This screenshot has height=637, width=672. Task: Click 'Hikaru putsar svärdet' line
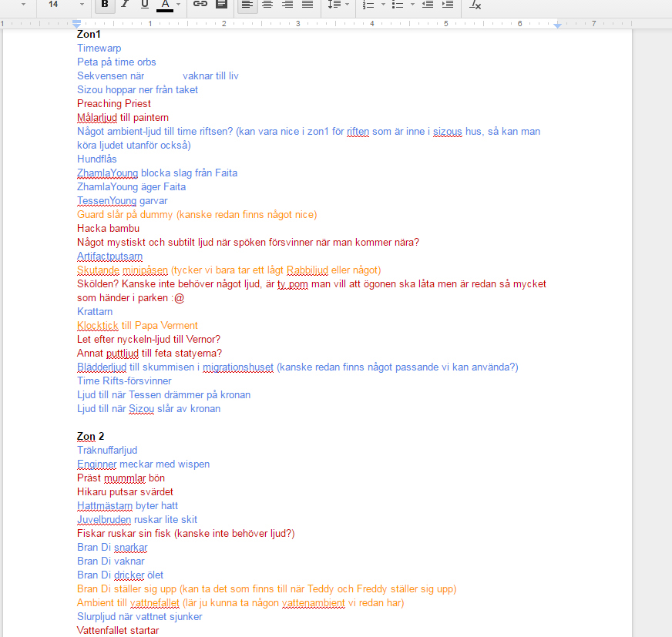tap(125, 491)
